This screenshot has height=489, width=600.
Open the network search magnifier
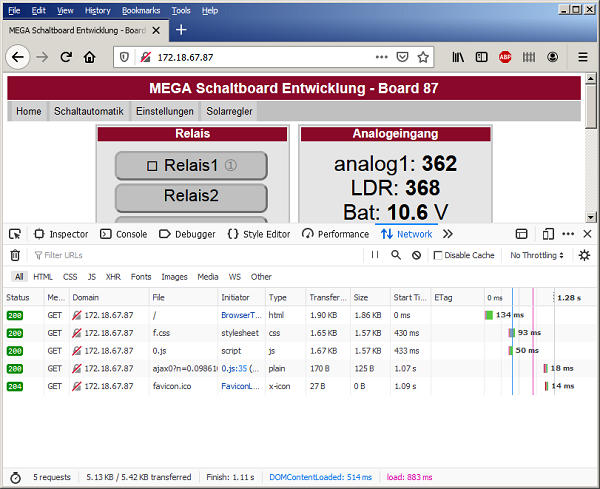(x=395, y=255)
